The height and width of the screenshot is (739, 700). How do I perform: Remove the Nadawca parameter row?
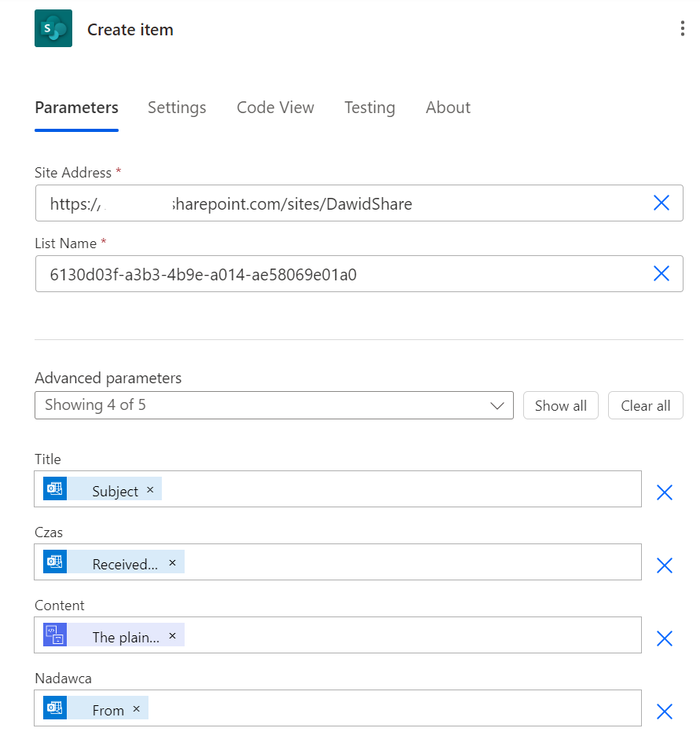coord(665,712)
